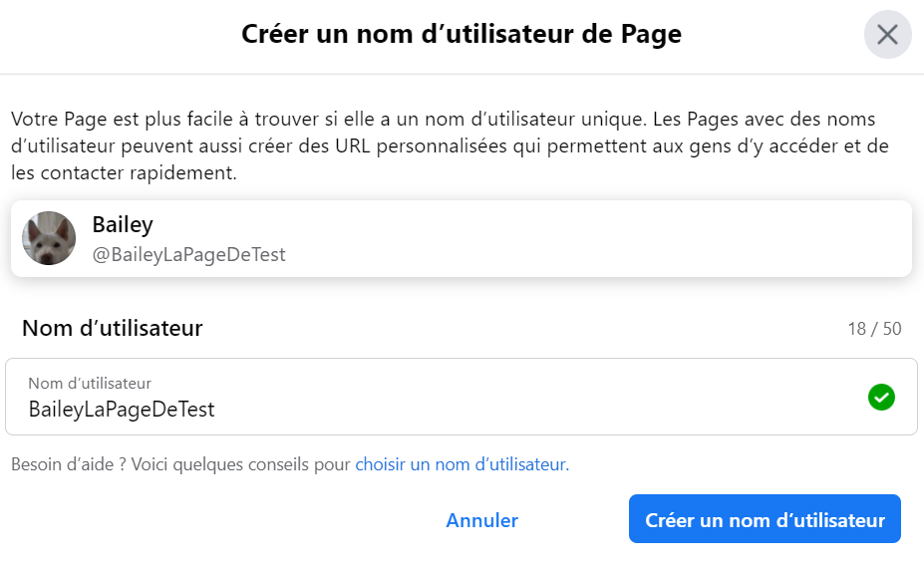Focus the field containing BaileyLaPageDeTest
Image resolution: width=924 pixels, height=570 pixels.
122,409
